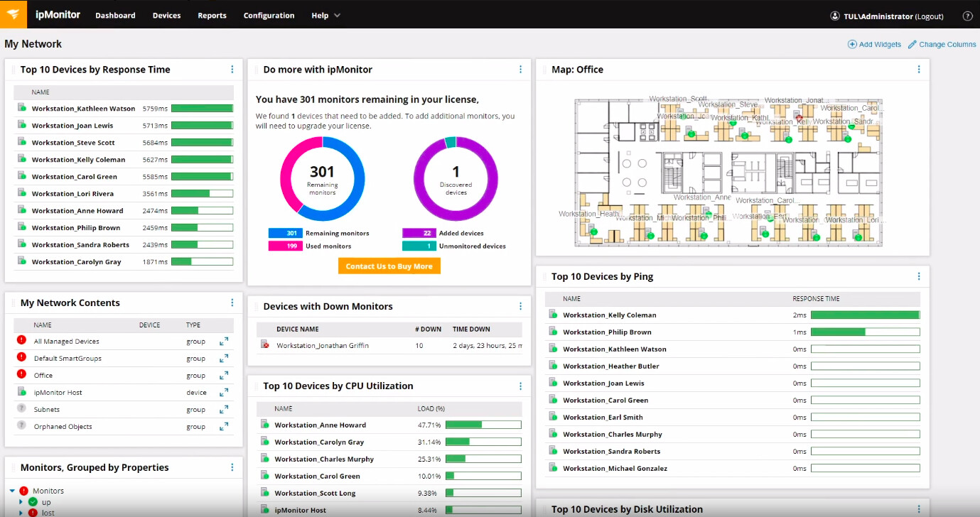This screenshot has width=980, height=517.
Task: Click the down-status icon beside Workstation_Jonathan Griffin
Action: [x=265, y=345]
